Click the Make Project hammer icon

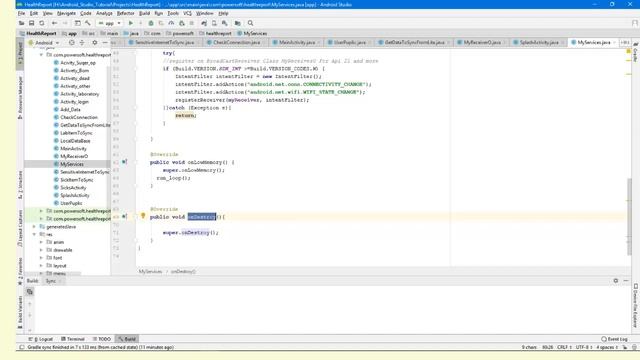pos(87,23)
